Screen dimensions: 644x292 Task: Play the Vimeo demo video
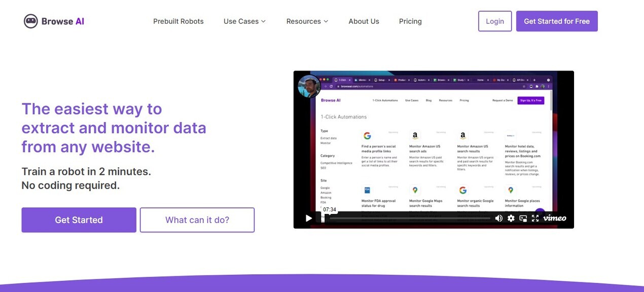(x=308, y=218)
